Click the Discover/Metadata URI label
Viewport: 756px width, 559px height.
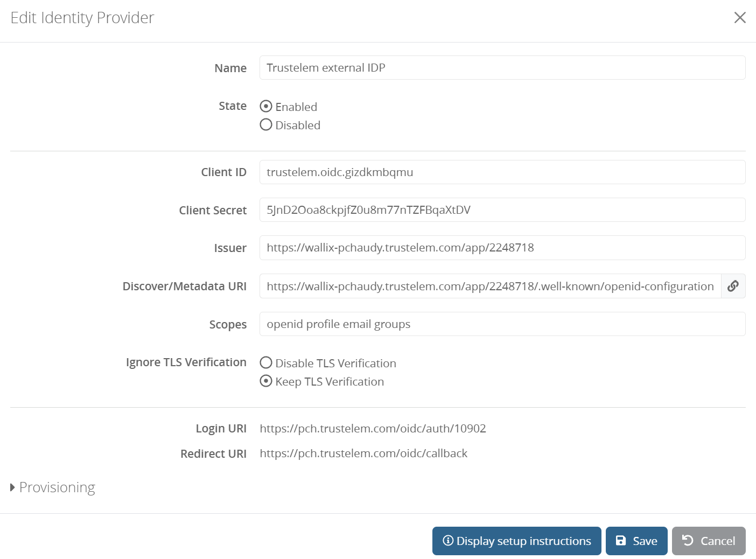coord(184,287)
